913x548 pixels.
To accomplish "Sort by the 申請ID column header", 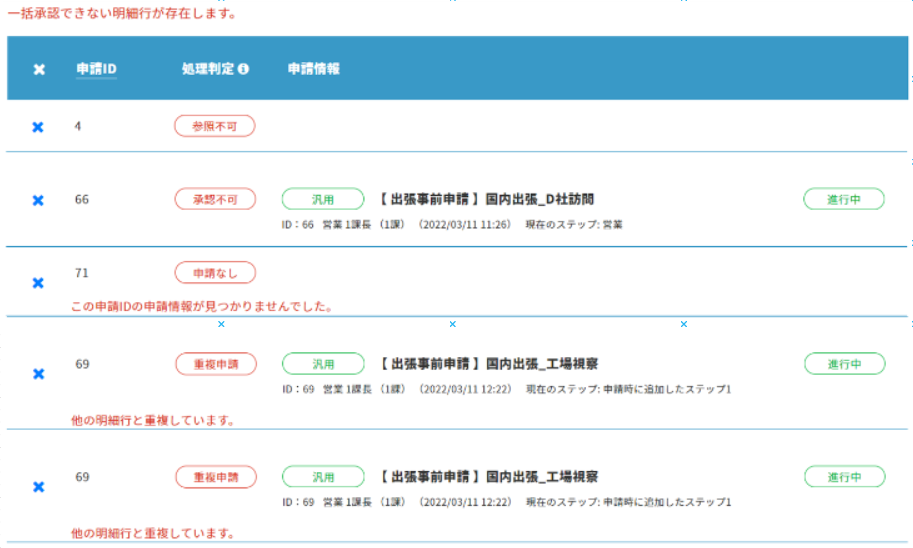I will coord(96,69).
